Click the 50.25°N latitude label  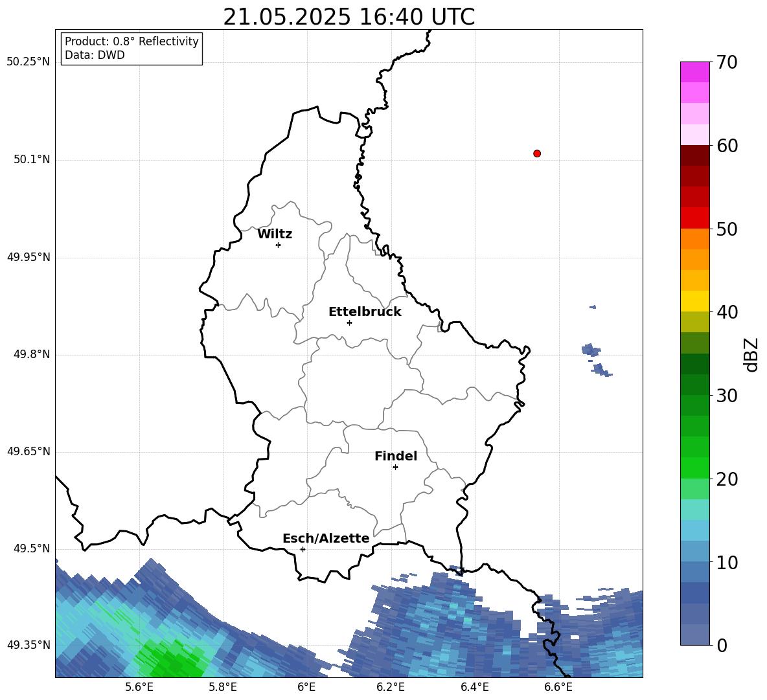coord(28,62)
